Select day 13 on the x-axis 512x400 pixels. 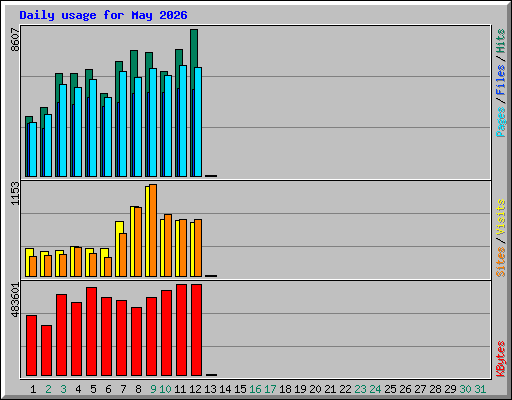[x=210, y=389]
